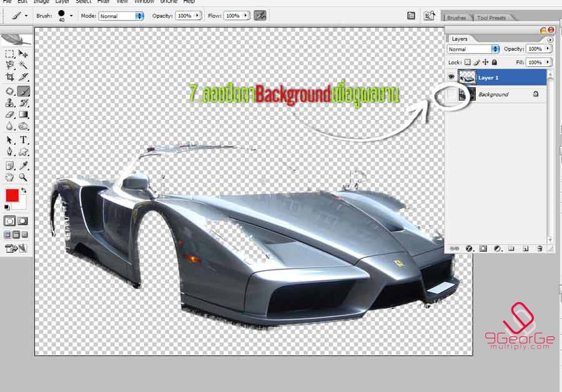Viewport: 562px width, 392px height.
Task: Select the Brush tool in toolbox
Action: [x=23, y=91]
